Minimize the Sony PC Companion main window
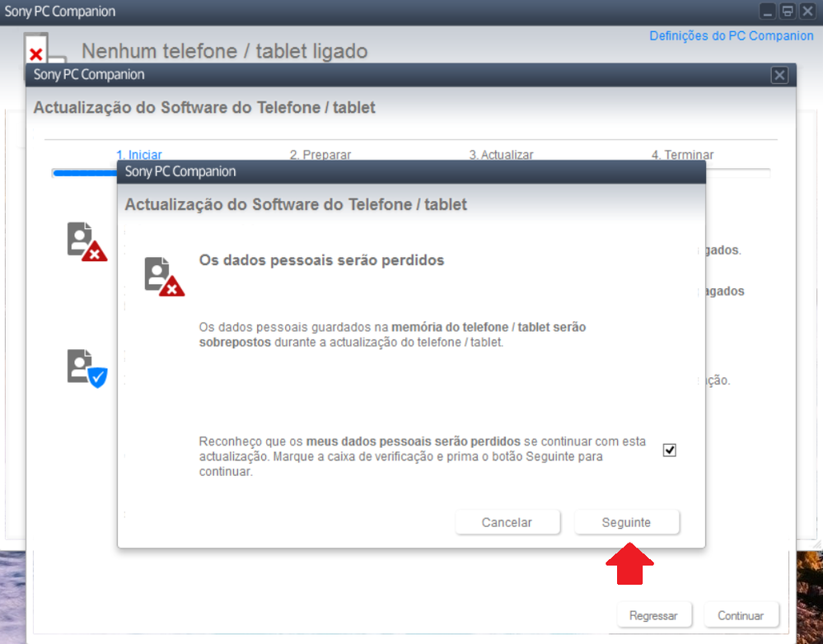 (x=768, y=12)
